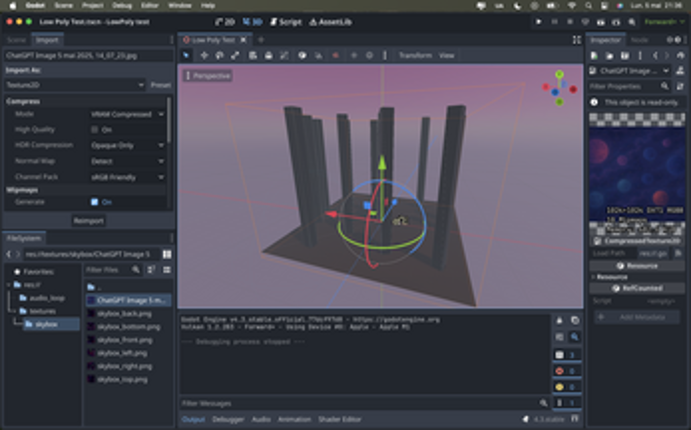
Task: Click the Play project button
Action: 539,20
